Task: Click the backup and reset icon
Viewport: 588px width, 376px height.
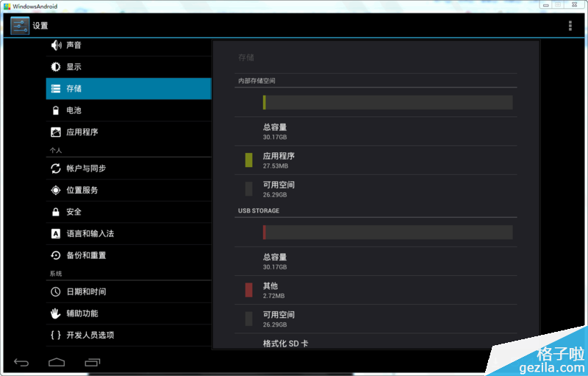Action: (x=56, y=255)
